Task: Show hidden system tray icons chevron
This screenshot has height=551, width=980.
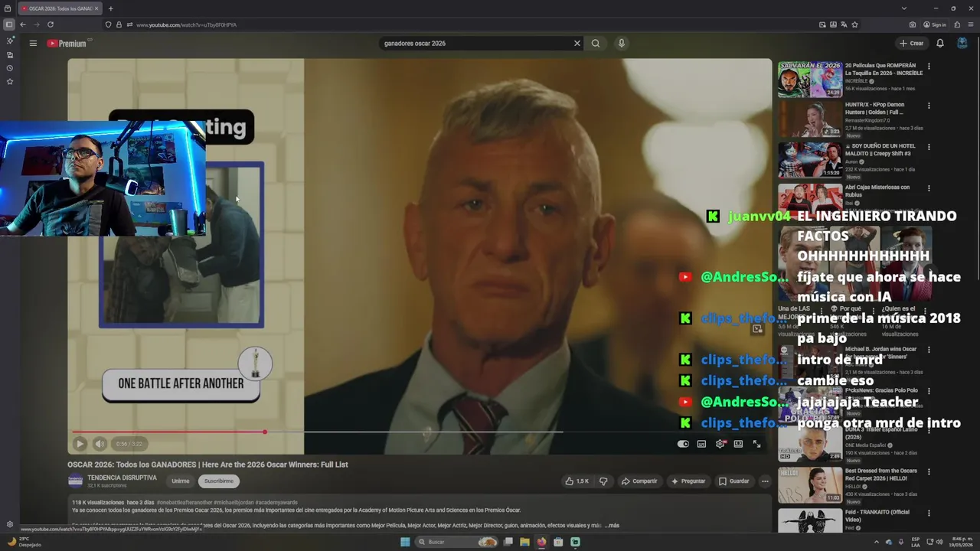Action: click(x=877, y=542)
